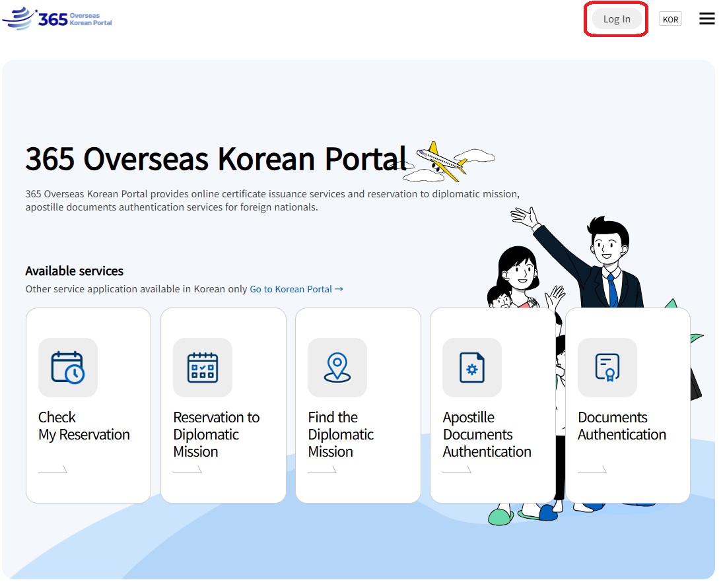Click the arrow under Documents Authentication
This screenshot has height=588, width=721.
[592, 470]
